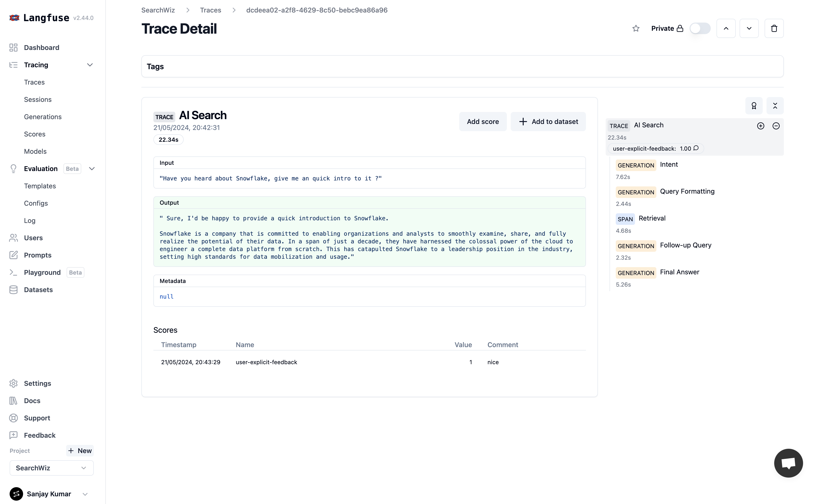
Task: Delete the trace with the trash icon
Action: pos(774,28)
